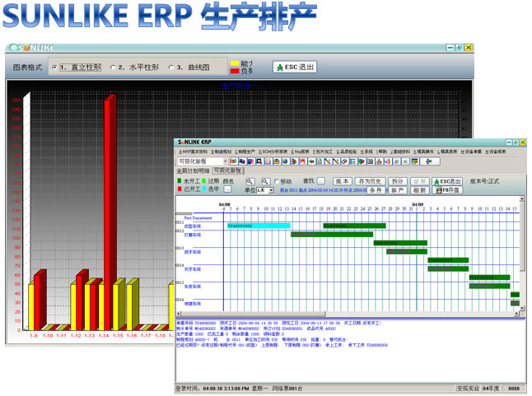This screenshot has height=396, width=532.
Task: Click the yellow capacity legend swatch
Action: coord(235,63)
